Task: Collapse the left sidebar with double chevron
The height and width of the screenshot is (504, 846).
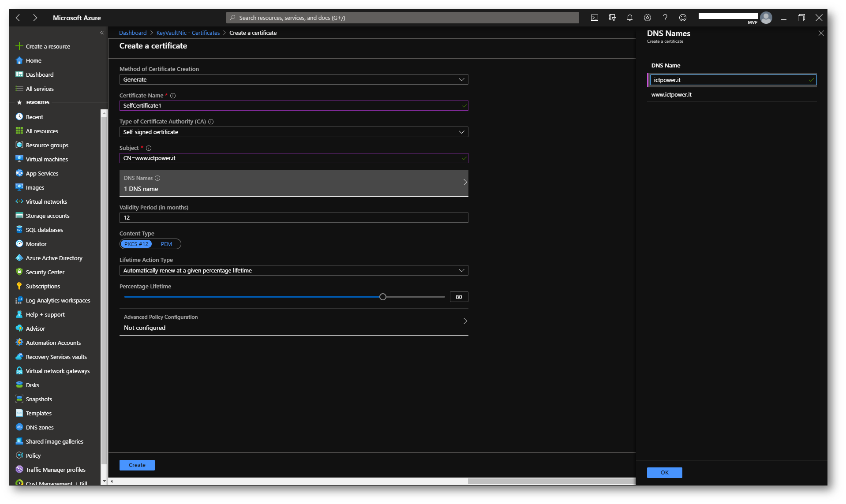Action: (x=102, y=33)
